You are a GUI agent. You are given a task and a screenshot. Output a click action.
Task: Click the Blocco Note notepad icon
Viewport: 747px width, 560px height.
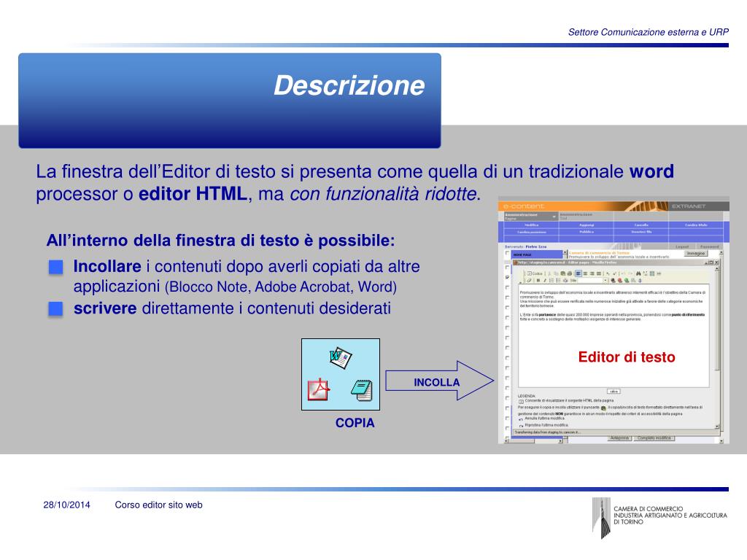(362, 390)
